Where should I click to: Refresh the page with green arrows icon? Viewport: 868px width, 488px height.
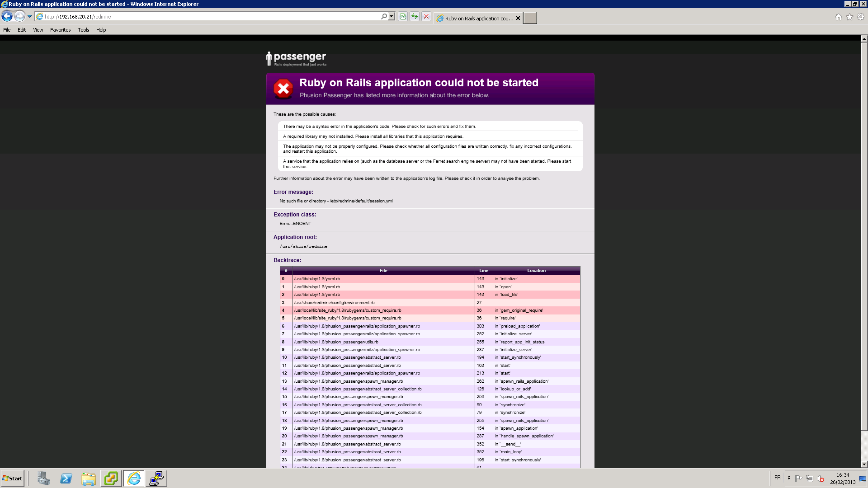[415, 17]
